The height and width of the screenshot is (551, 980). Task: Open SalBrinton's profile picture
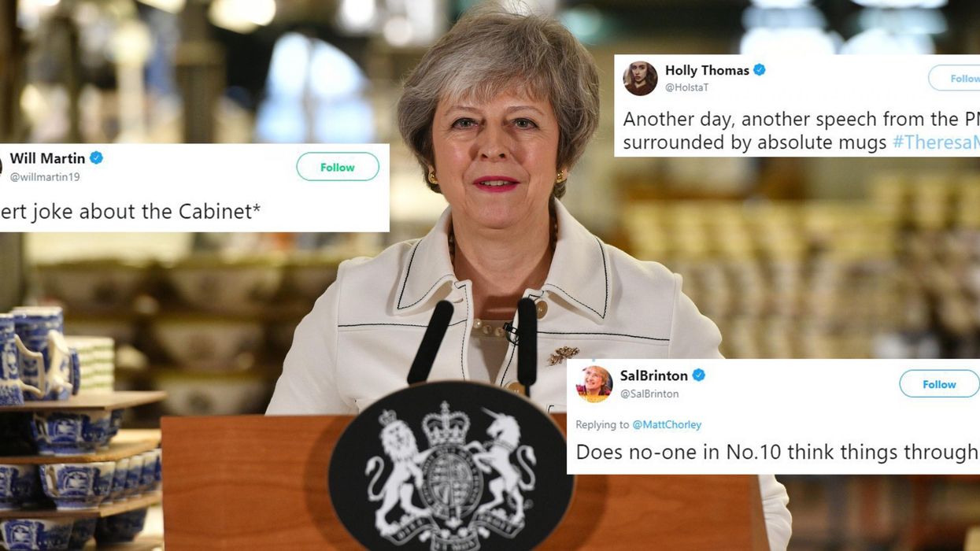(x=594, y=383)
